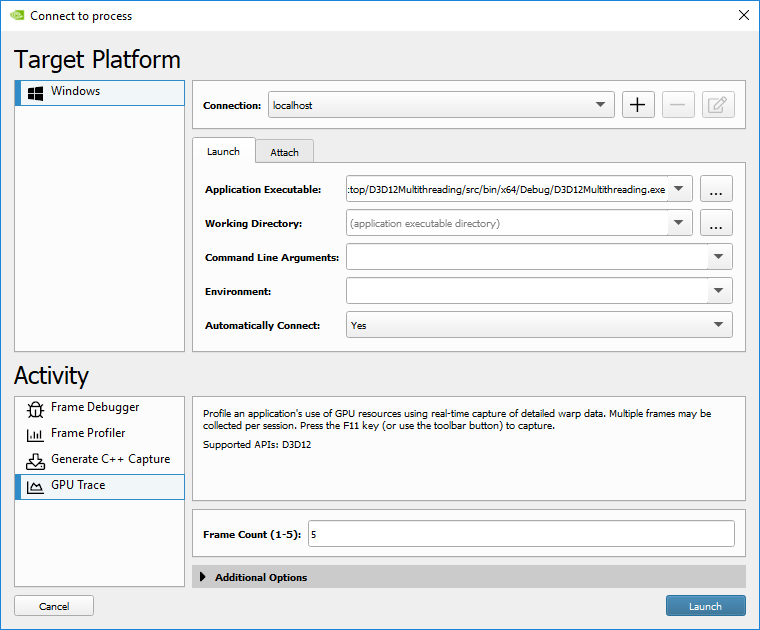Browse for the working directory
The height and width of the screenshot is (630, 760).
point(716,224)
